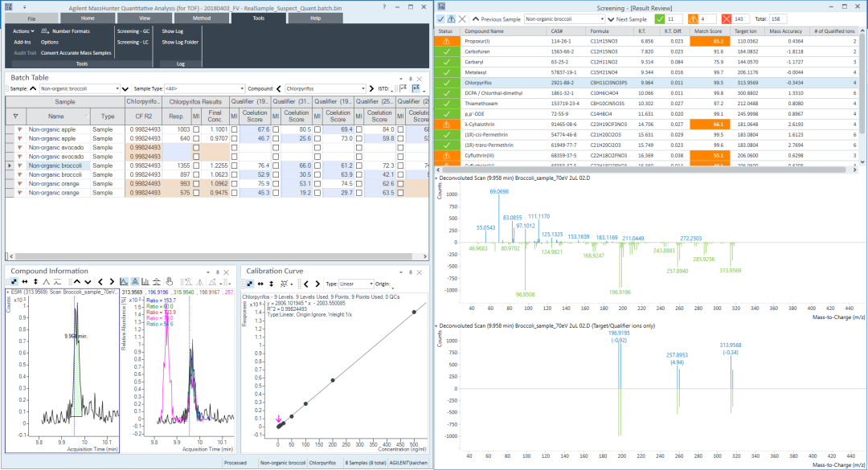Click Convert Accurate Mass Samples

click(x=76, y=52)
